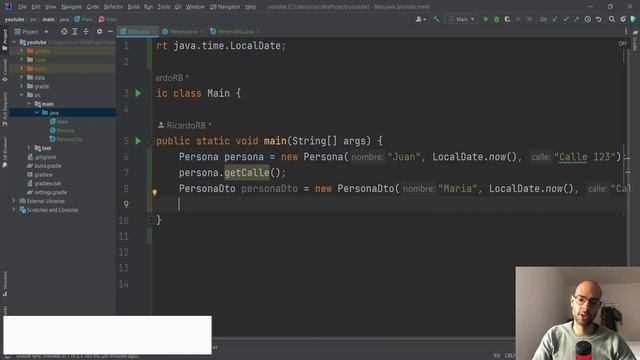Screen dimensions: 640x360
Task: Open editor tabs more options button
Action: click(x=626, y=31)
